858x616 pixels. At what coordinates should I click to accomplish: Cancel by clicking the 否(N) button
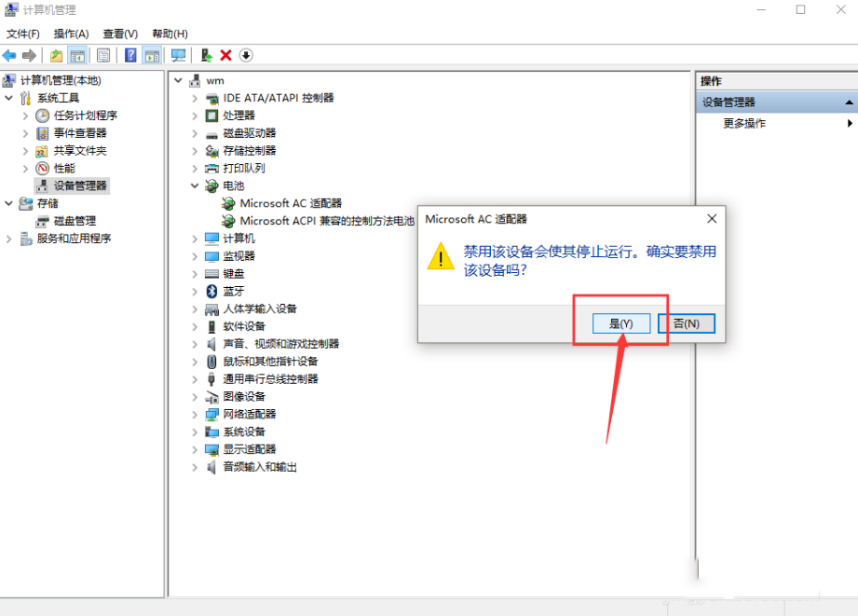(686, 323)
